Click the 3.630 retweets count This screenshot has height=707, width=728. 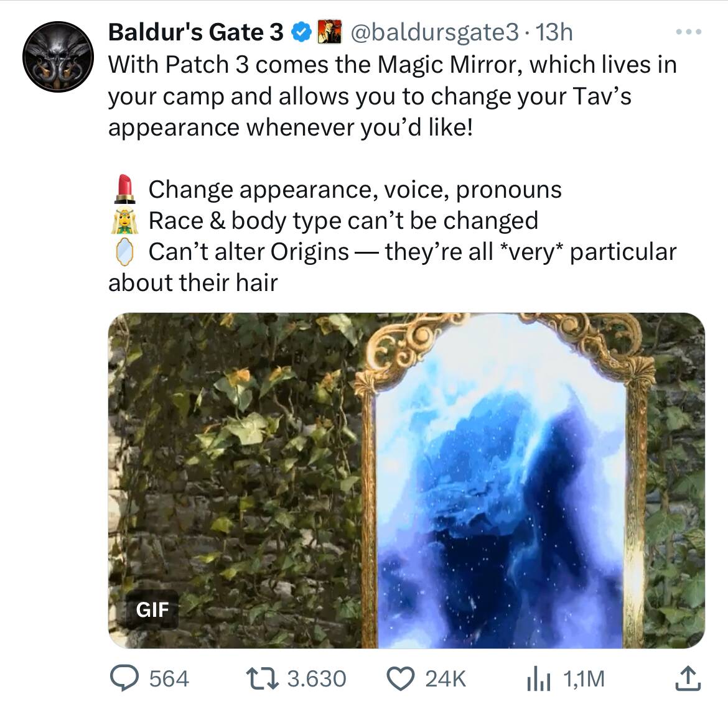pos(317,678)
